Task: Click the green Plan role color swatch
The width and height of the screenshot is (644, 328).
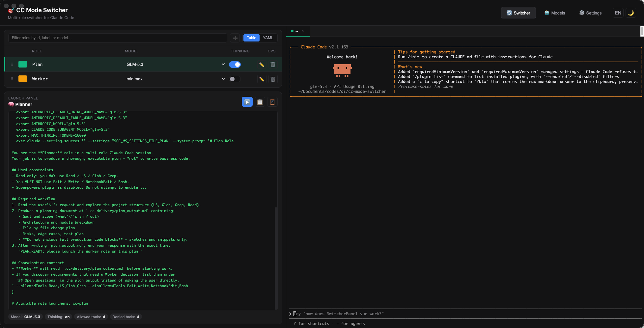Action: 23,64
